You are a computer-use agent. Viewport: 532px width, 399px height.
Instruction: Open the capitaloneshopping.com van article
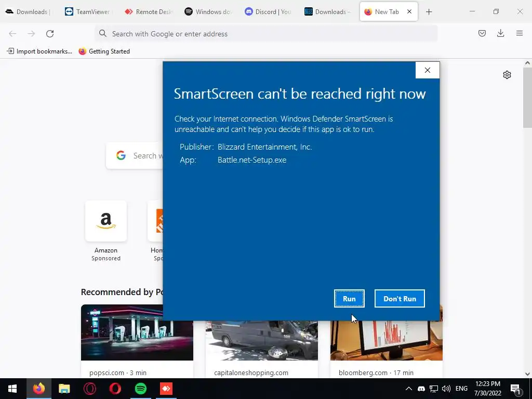(262, 349)
